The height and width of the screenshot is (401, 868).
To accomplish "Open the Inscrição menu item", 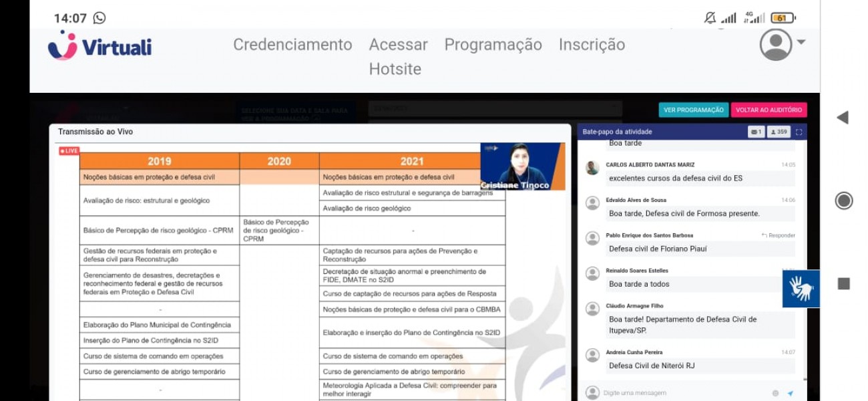I will coord(592,45).
